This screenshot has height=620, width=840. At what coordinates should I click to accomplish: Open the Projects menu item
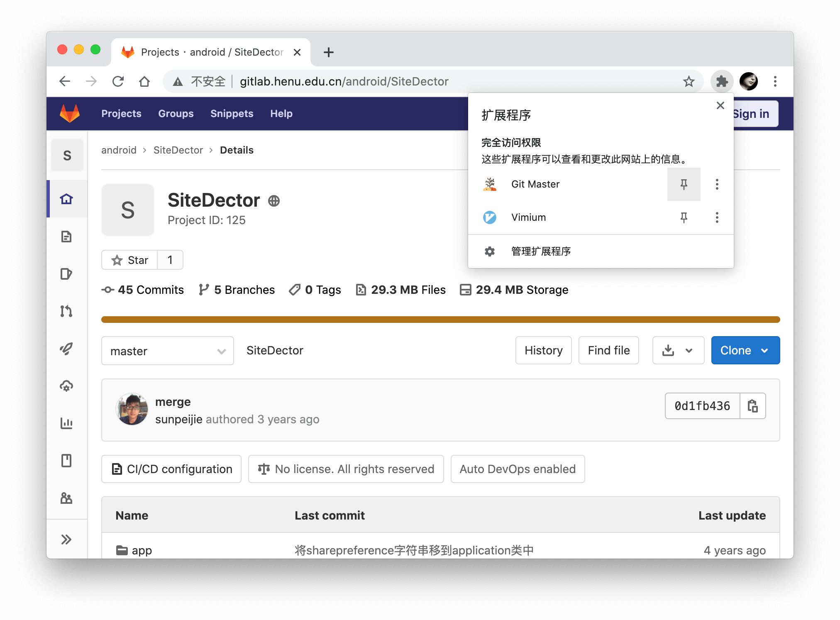coord(121,113)
